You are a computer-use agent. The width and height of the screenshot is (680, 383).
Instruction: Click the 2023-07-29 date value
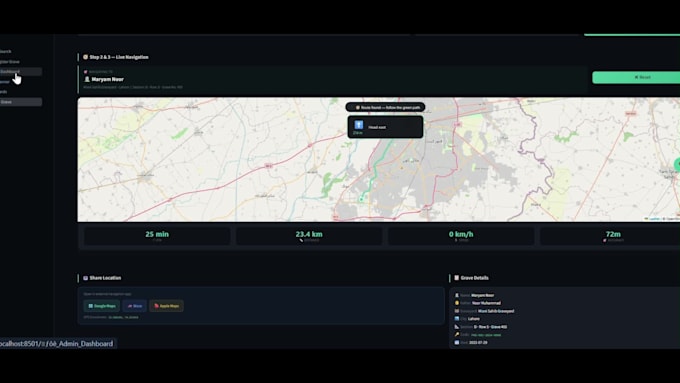pos(478,343)
